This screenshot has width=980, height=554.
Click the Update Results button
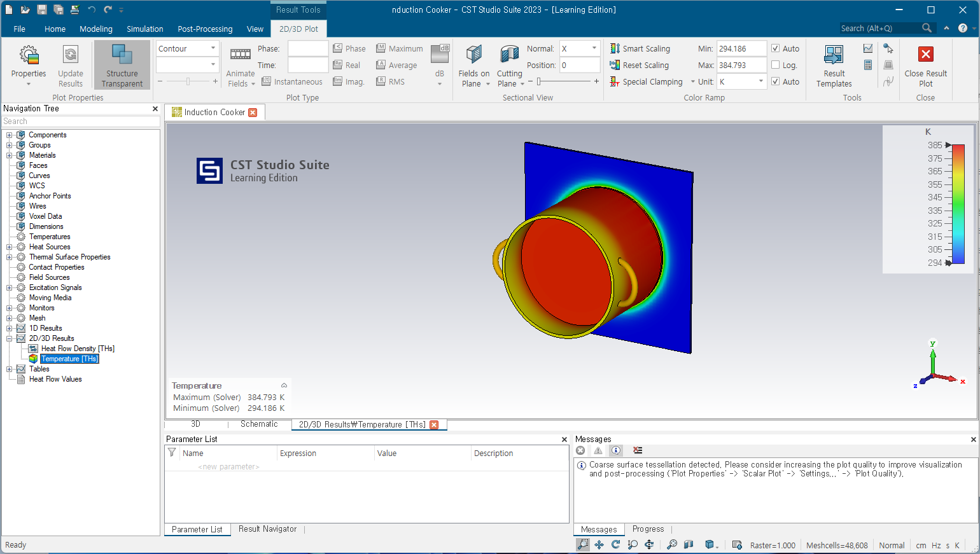tap(71, 66)
